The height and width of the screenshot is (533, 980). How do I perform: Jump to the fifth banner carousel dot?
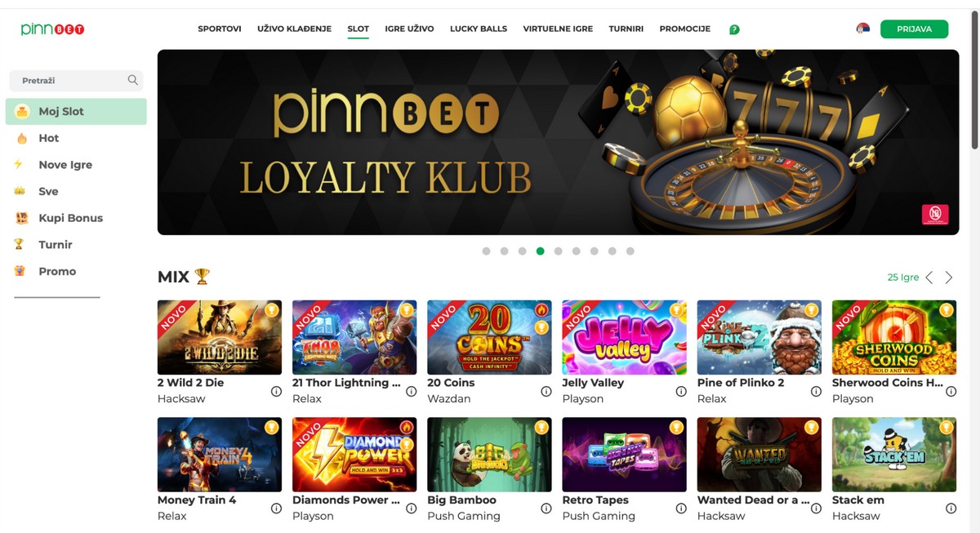(x=558, y=251)
